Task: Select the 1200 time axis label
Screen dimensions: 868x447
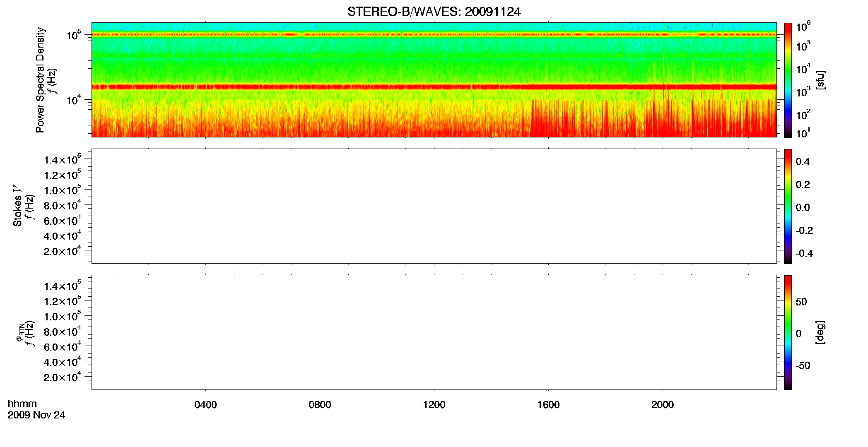Action: click(x=434, y=405)
